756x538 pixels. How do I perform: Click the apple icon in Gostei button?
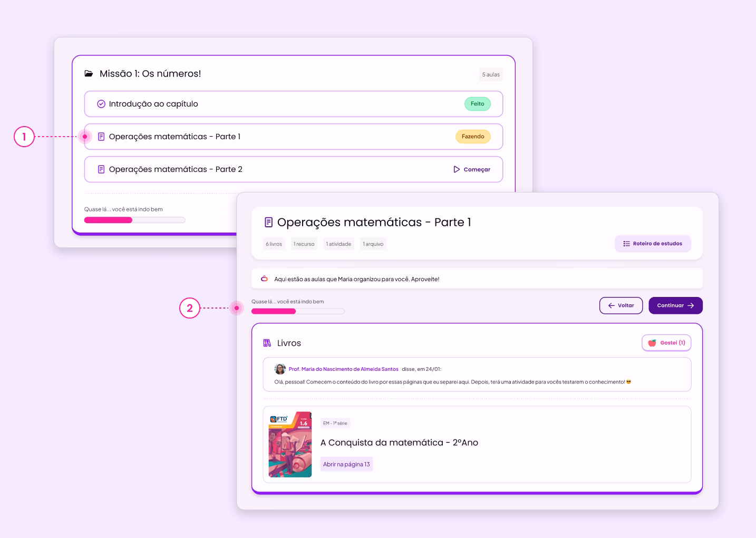(x=652, y=343)
